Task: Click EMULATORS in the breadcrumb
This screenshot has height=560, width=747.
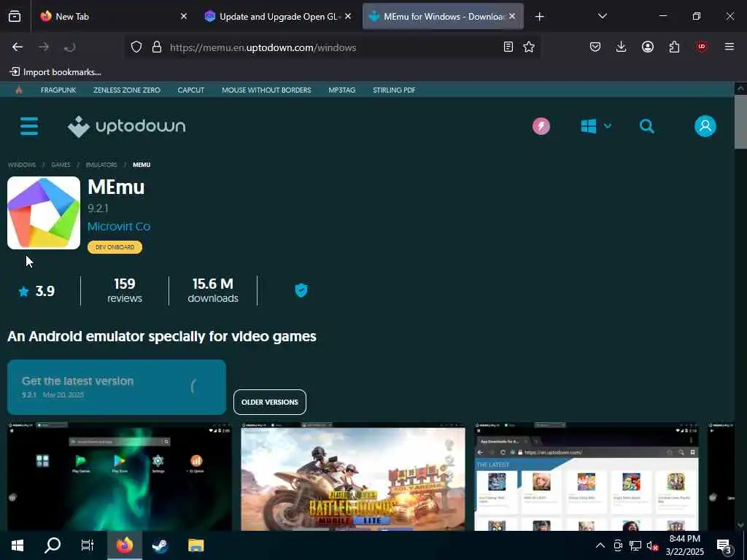Action: [101, 165]
